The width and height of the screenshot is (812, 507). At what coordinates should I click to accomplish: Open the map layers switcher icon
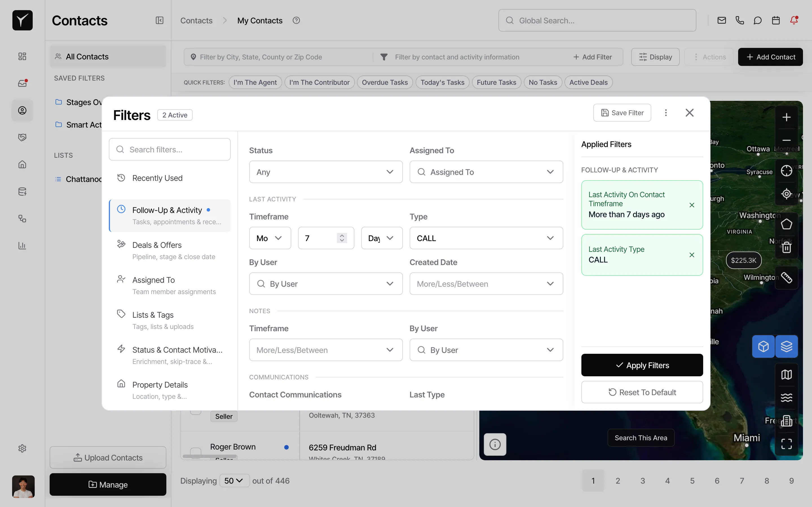point(786,346)
